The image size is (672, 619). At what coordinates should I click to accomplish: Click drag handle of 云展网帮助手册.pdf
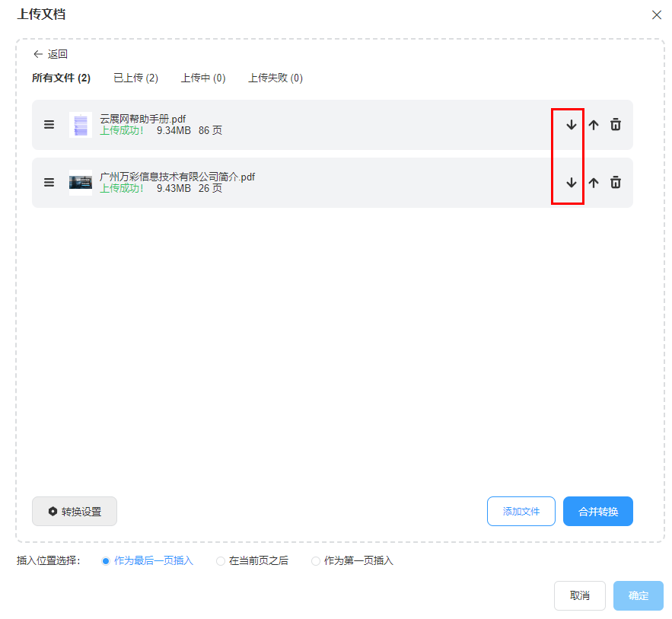point(49,125)
